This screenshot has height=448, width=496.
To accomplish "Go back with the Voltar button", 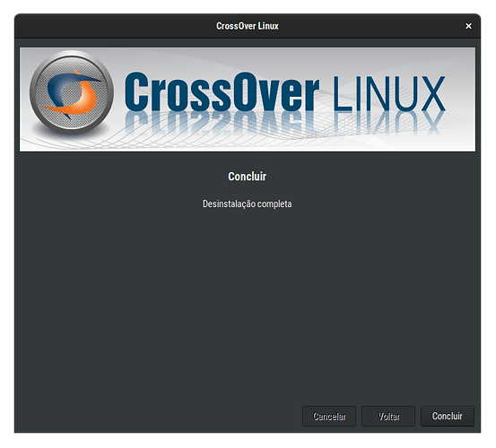I will 388,416.
